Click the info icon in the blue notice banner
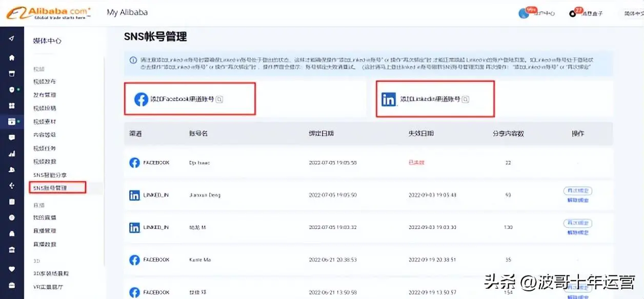 [133, 60]
